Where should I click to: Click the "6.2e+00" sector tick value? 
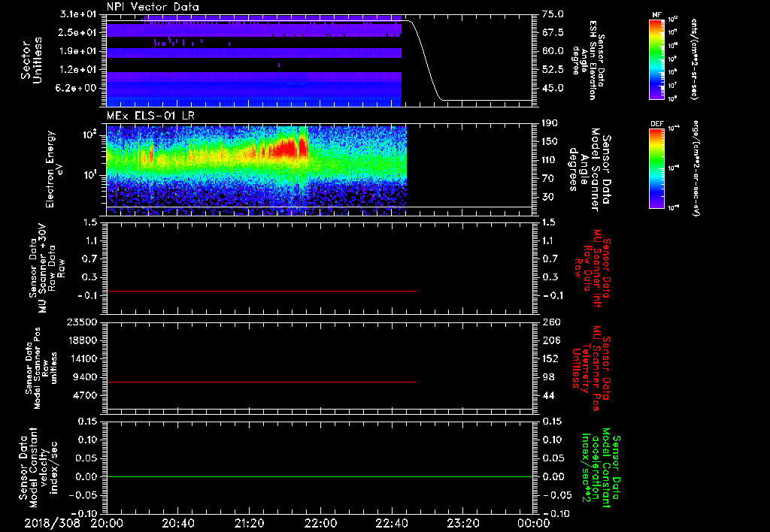(x=77, y=89)
